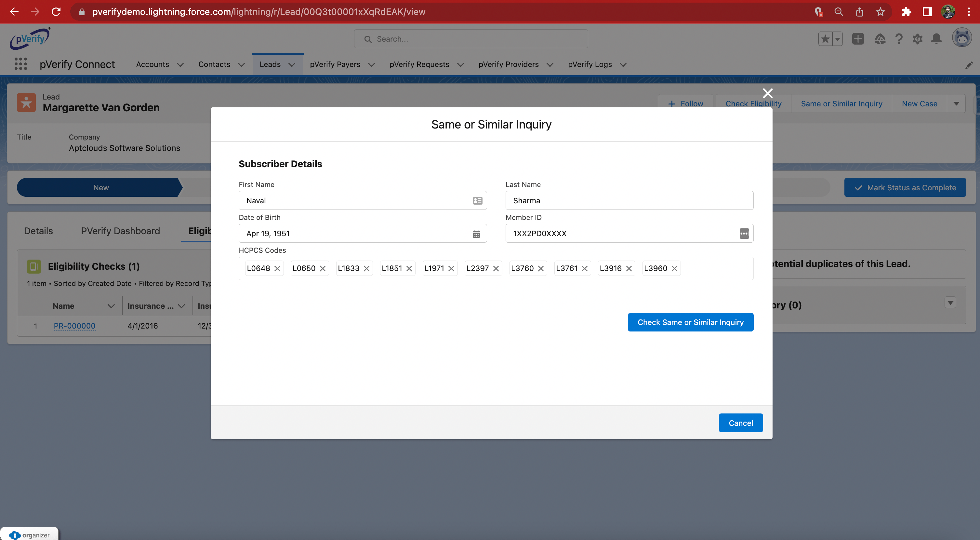Open the notifications bell icon

pos(936,39)
